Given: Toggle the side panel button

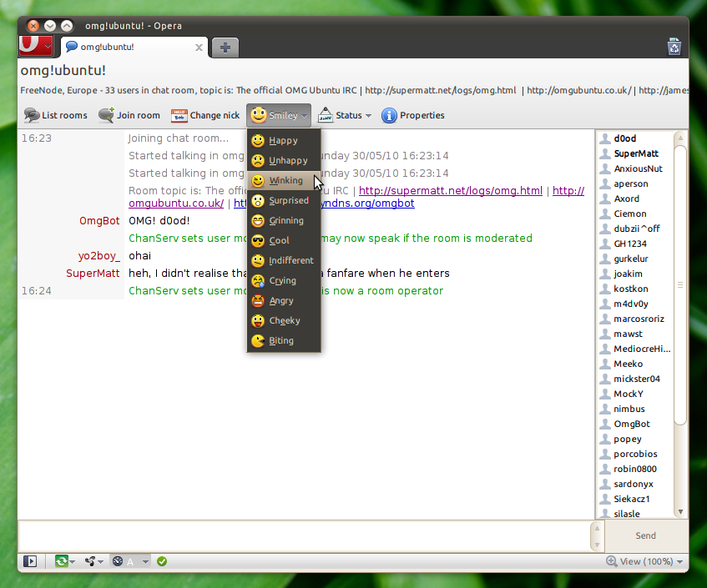Looking at the screenshot, I should coord(30,561).
